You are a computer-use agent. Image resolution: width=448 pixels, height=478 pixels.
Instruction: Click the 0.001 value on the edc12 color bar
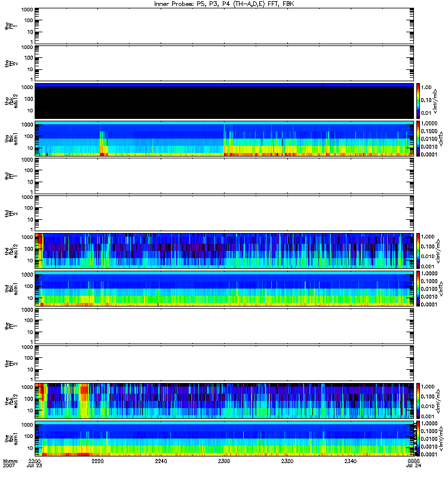tap(428, 416)
